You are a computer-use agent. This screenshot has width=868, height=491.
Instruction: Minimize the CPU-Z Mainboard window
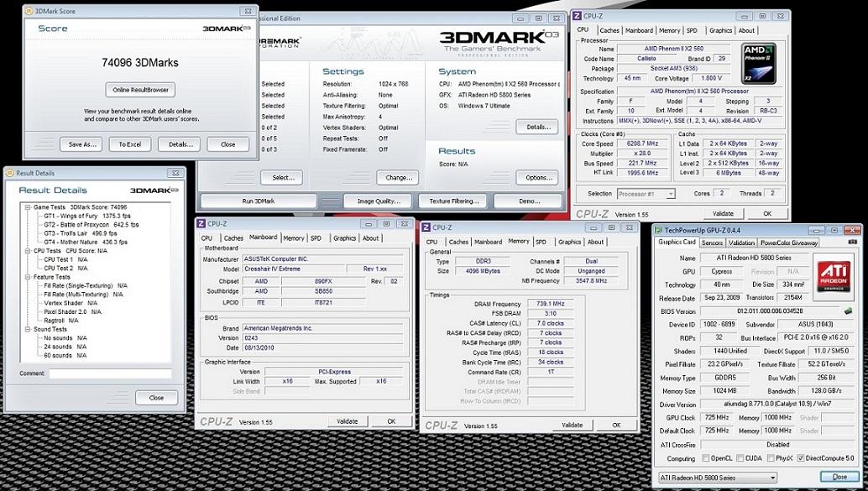click(x=369, y=223)
